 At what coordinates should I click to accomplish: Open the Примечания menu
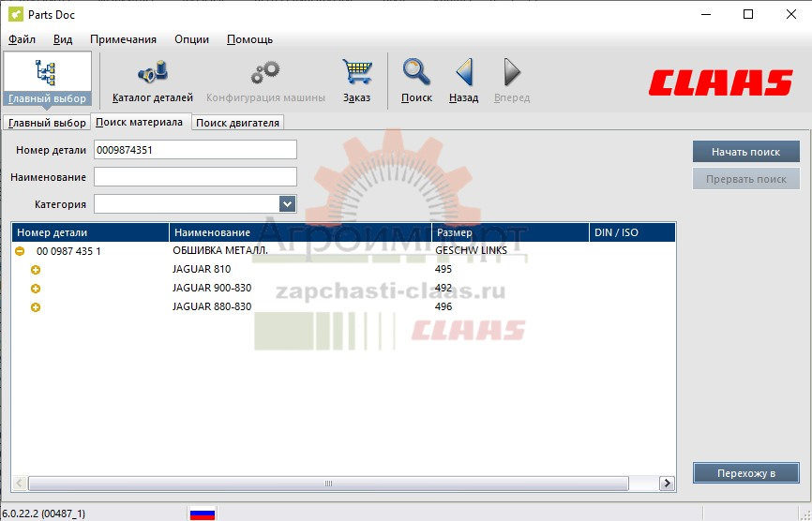pos(123,39)
